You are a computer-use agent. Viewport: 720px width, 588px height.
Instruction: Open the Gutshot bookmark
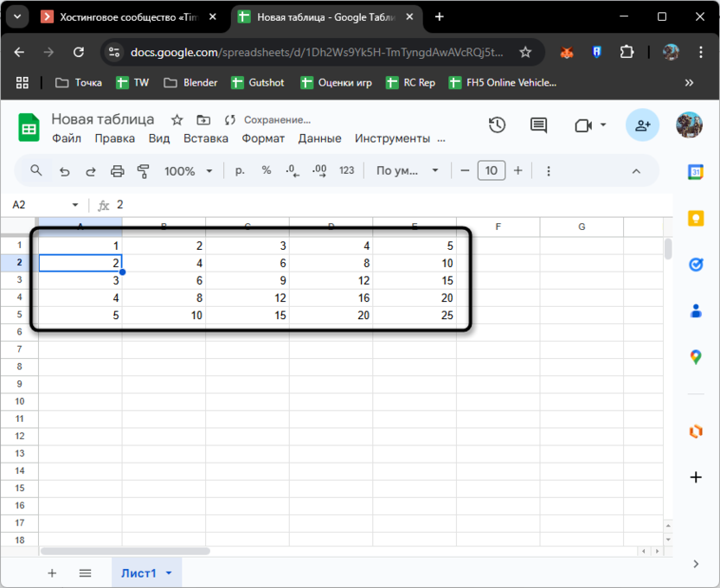coord(258,83)
